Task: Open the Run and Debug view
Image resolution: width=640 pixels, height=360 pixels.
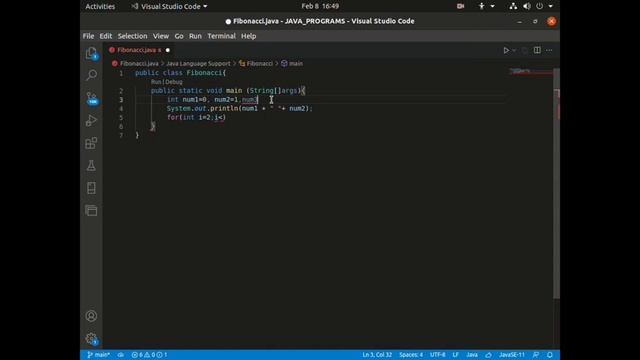Action: pos(91,120)
